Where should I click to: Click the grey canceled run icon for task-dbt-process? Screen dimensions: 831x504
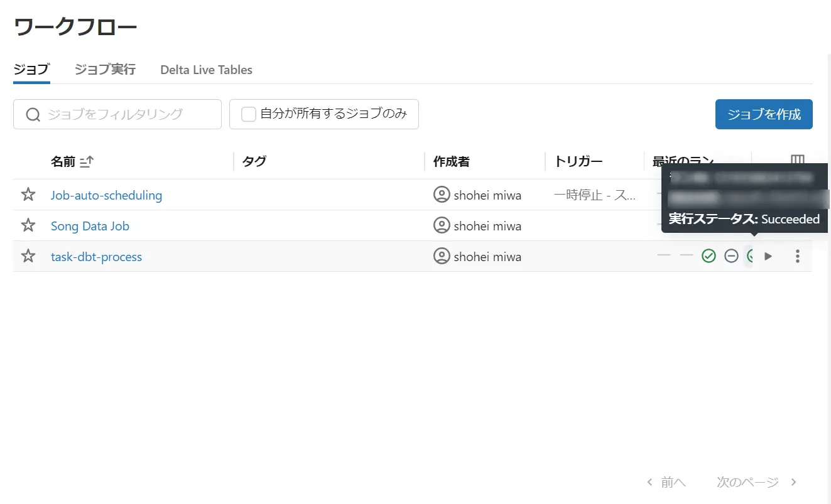731,256
